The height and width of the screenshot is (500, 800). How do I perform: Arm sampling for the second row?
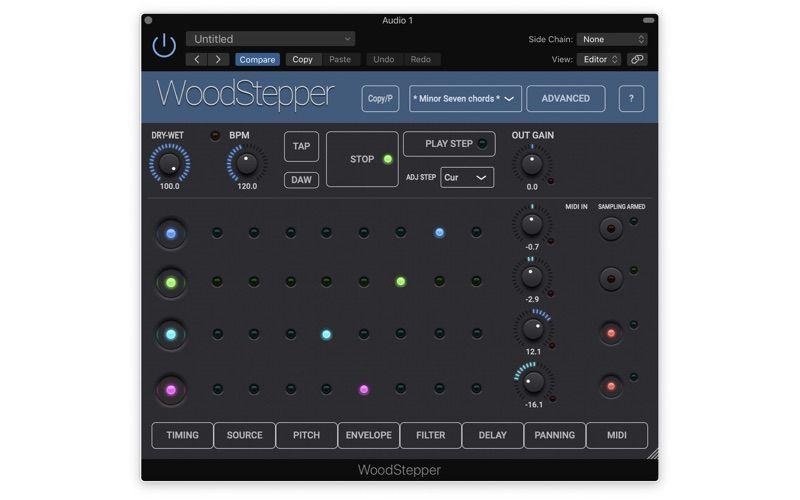(x=611, y=279)
